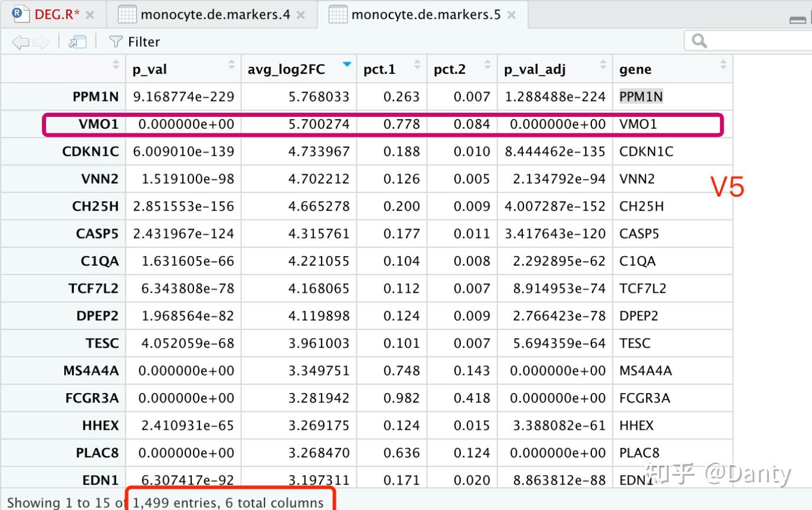This screenshot has height=510, width=812.
Task: Sort by the pct.1 column header
Action: [392, 69]
